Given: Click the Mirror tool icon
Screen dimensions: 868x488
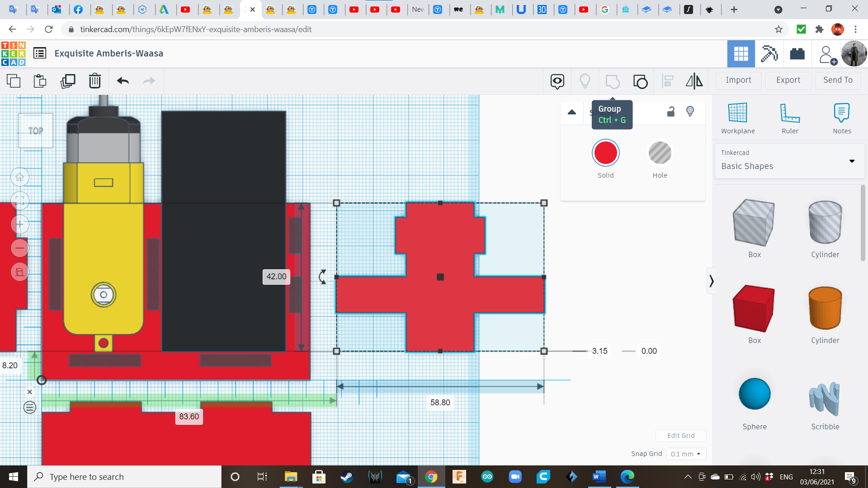Looking at the screenshot, I should pyautogui.click(x=694, y=81).
